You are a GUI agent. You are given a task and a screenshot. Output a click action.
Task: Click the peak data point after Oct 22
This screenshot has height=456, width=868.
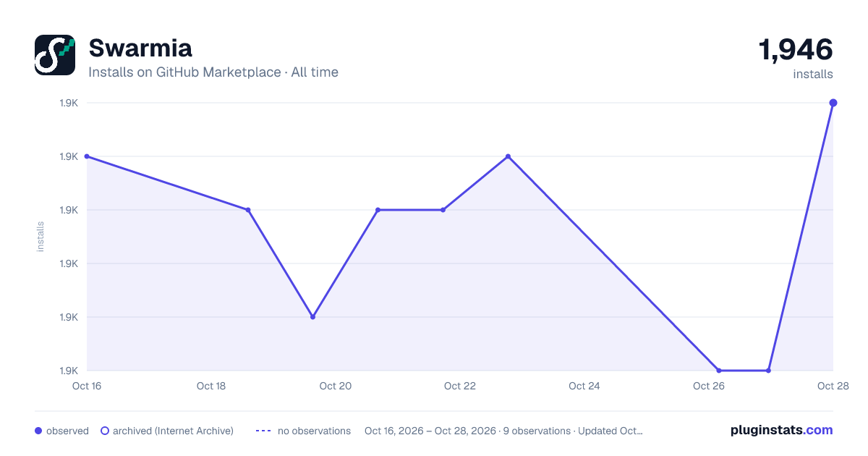click(x=508, y=156)
